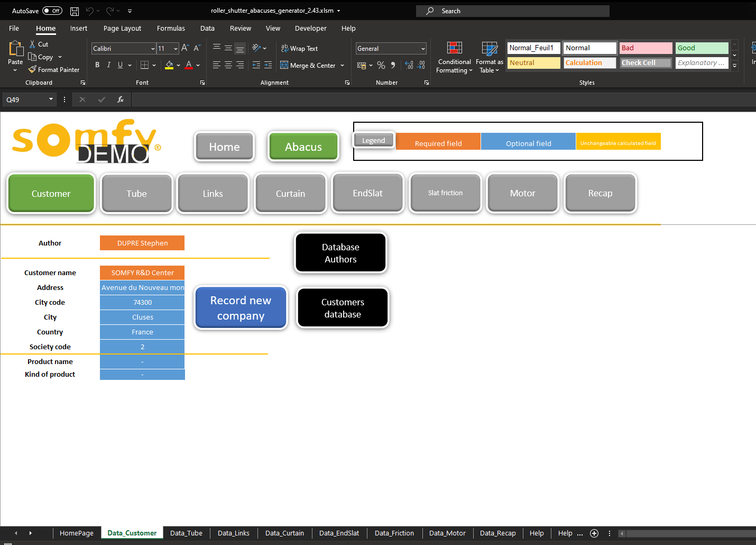Open the General number format dropdown

click(423, 49)
